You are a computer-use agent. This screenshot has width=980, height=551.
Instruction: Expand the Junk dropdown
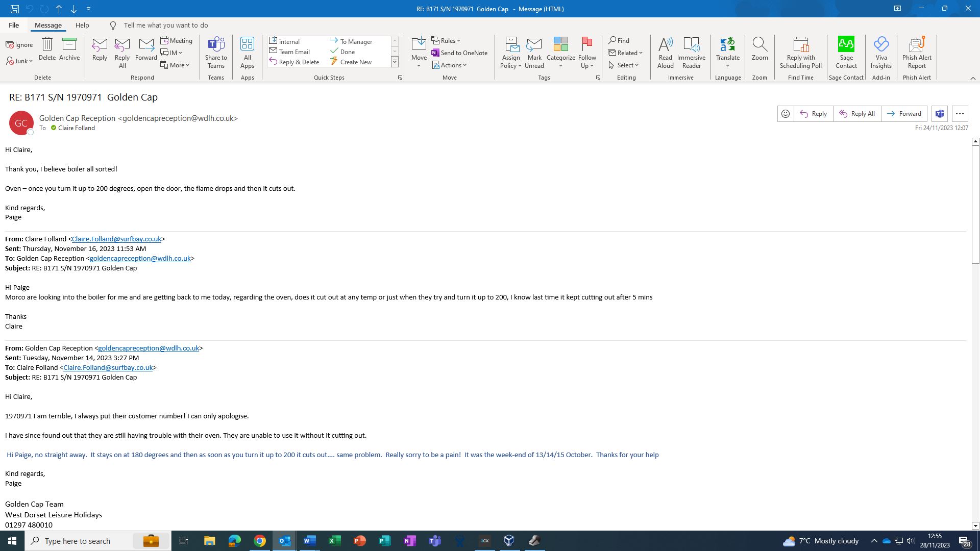(x=20, y=61)
